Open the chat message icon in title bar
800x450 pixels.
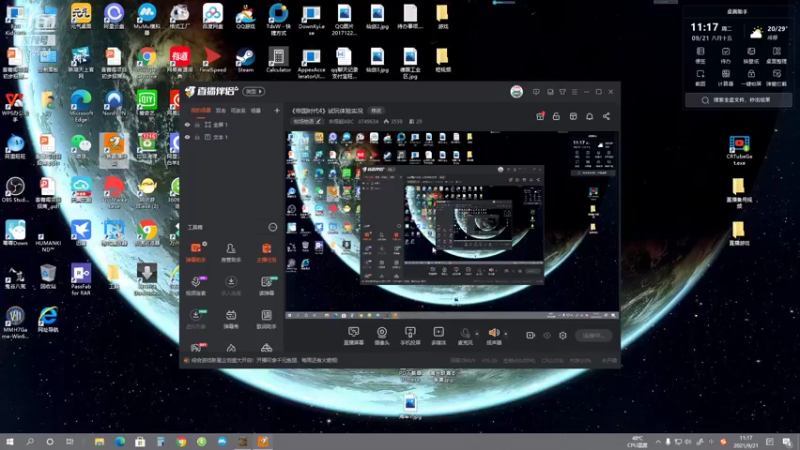[536, 92]
